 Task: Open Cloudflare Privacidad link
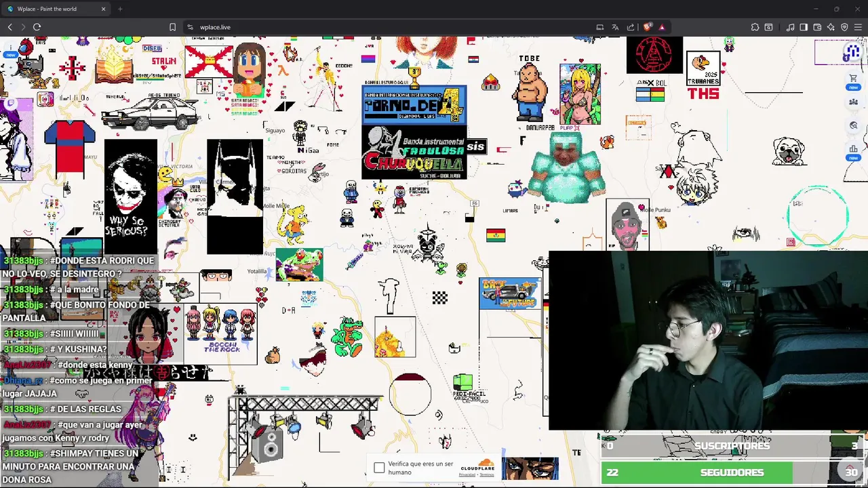(467, 475)
